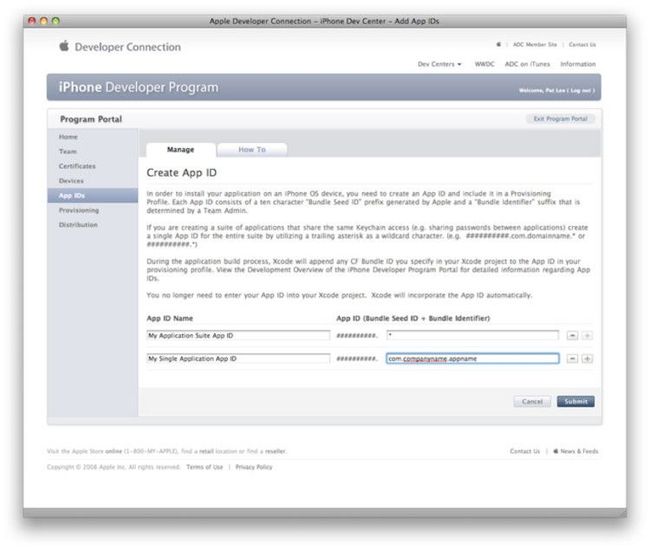
Task: Click the App ID Name column header
Action: coord(170,318)
